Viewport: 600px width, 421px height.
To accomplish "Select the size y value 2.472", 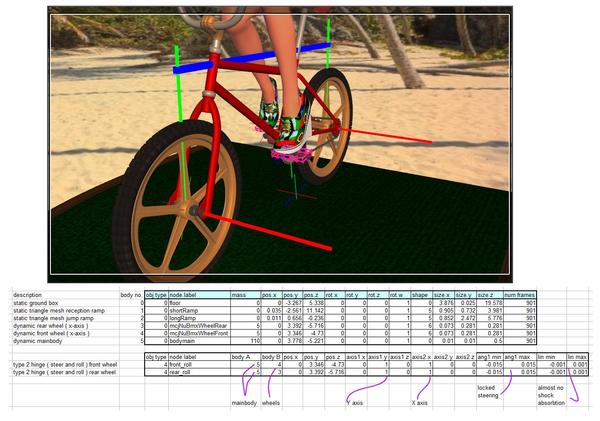I will (465, 318).
